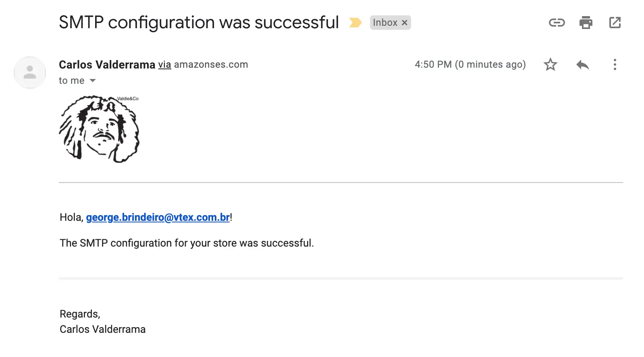Screen dimensions: 644x357
Task: Click the Valdie&Co logo image
Action: [99, 129]
